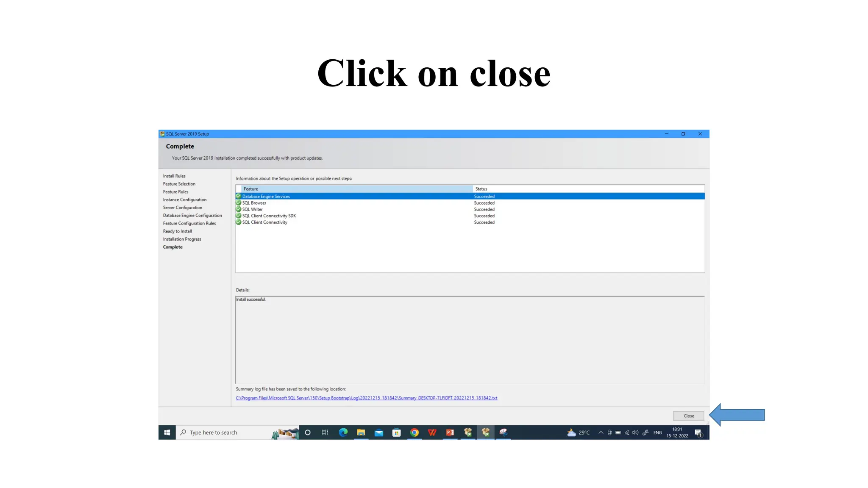Switch to Google Chrome in the taskbar

click(x=415, y=433)
